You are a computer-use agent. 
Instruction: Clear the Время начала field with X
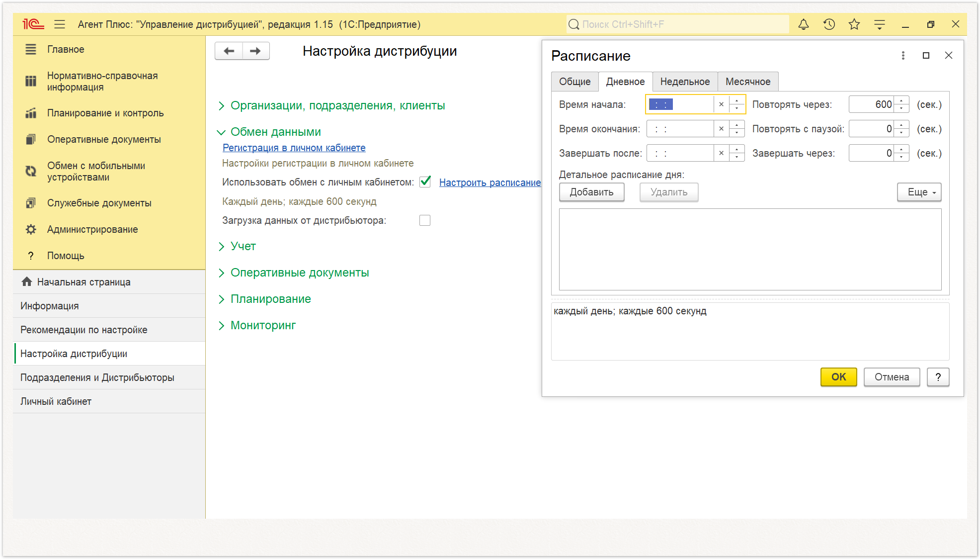coord(721,104)
